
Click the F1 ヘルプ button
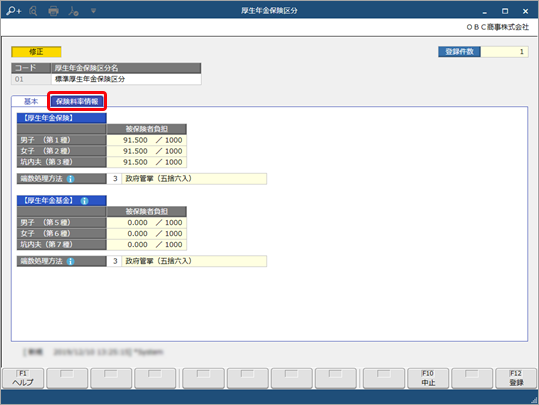click(23, 378)
